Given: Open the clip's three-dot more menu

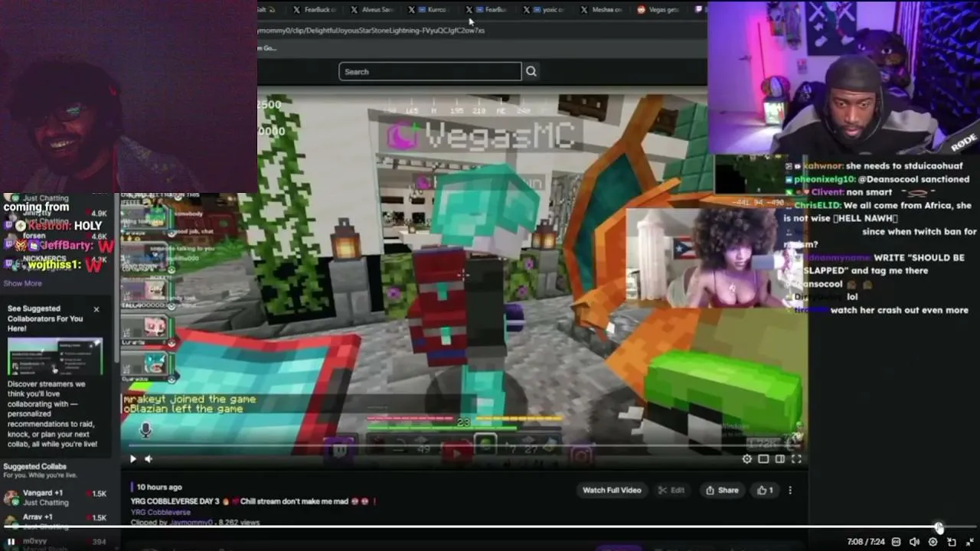Looking at the screenshot, I should 790,491.
